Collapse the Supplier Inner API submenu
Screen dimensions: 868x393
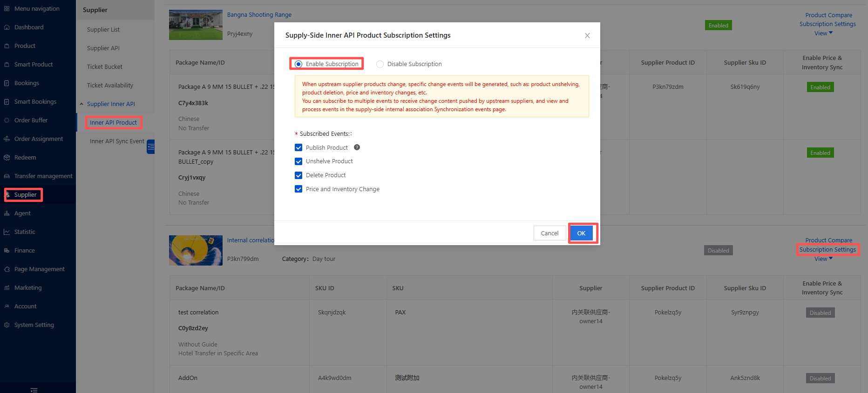(81, 104)
